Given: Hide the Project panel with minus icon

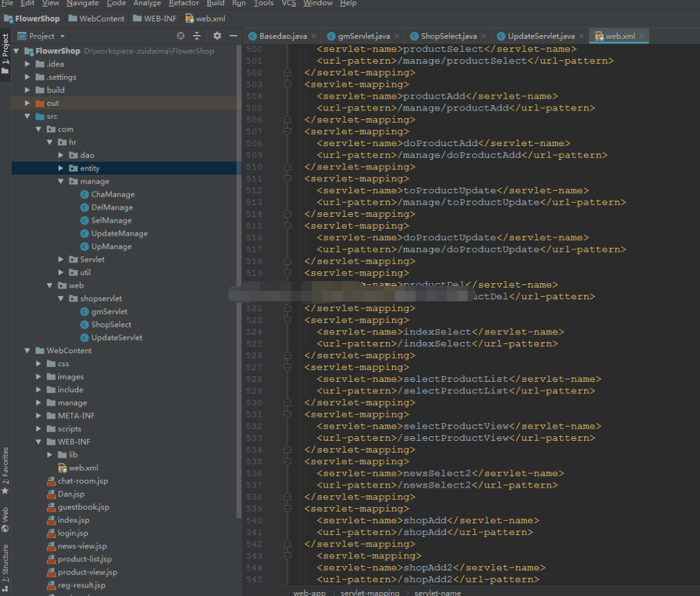Looking at the screenshot, I should click(233, 36).
